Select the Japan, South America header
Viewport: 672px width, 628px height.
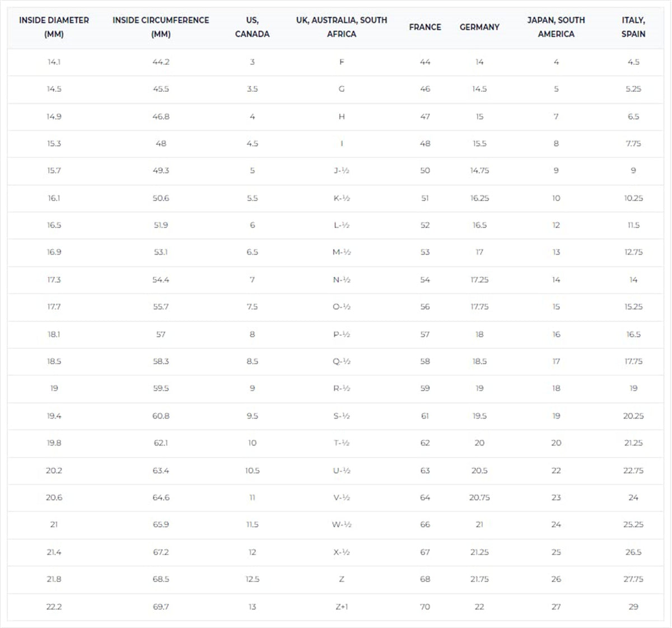pyautogui.click(x=556, y=27)
